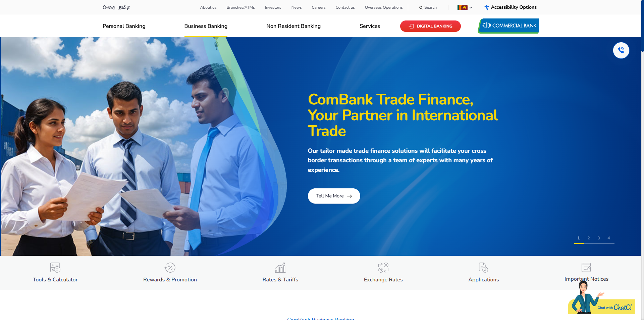Click the Tell Me More button
The height and width of the screenshot is (320, 644).
pos(334,196)
